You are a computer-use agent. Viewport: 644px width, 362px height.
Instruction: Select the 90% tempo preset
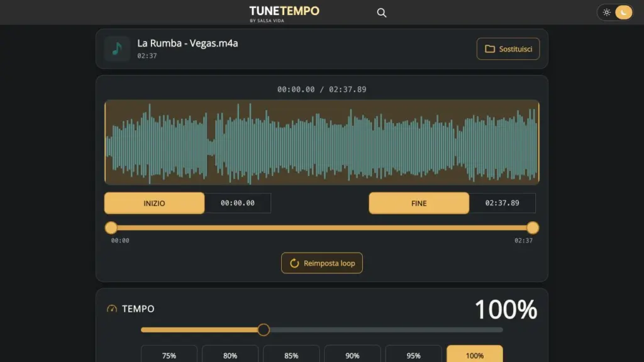coord(352,354)
